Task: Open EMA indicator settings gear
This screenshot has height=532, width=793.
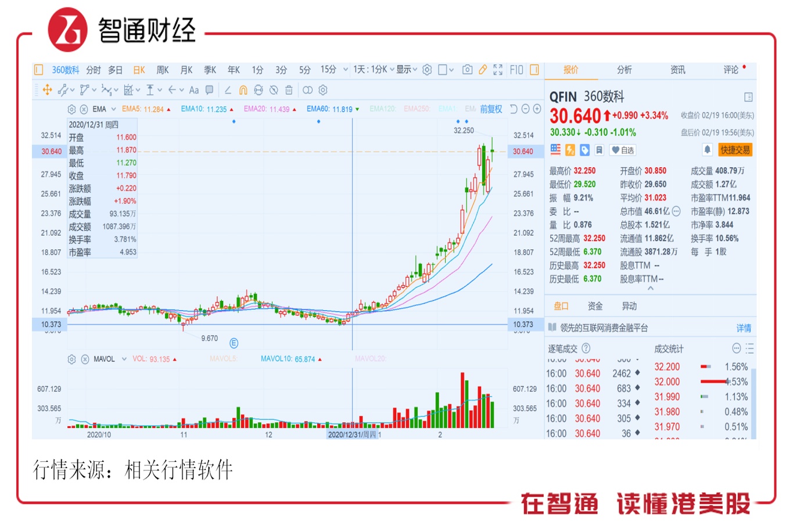Action: tap(71, 109)
